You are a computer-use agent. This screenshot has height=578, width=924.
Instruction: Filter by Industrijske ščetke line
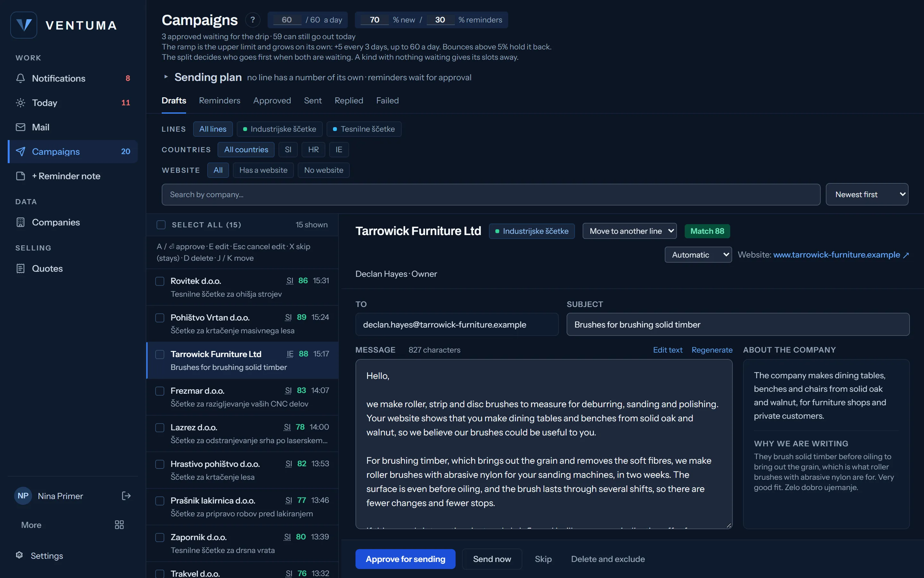279,129
